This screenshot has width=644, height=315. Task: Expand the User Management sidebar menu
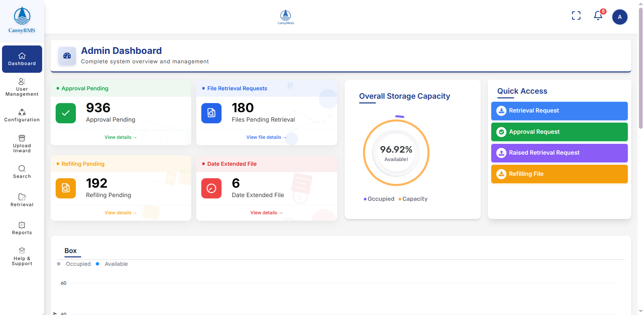[x=22, y=87]
